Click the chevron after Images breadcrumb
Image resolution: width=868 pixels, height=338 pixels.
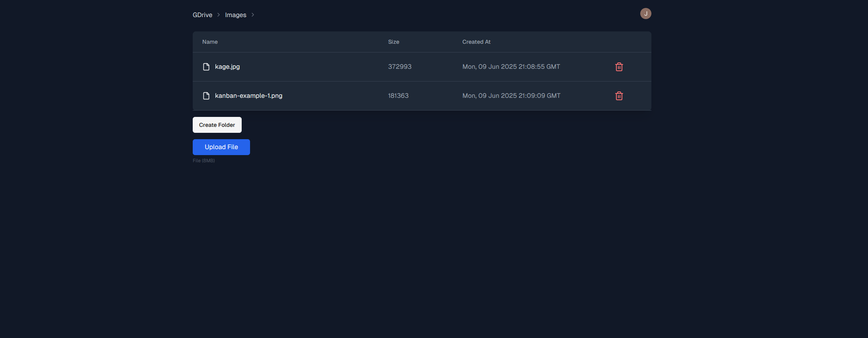click(x=252, y=15)
